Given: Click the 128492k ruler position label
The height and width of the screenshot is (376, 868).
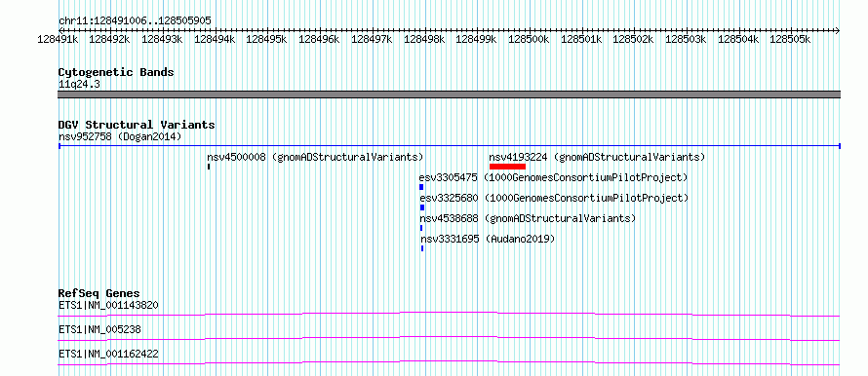Looking at the screenshot, I should pos(109,39).
